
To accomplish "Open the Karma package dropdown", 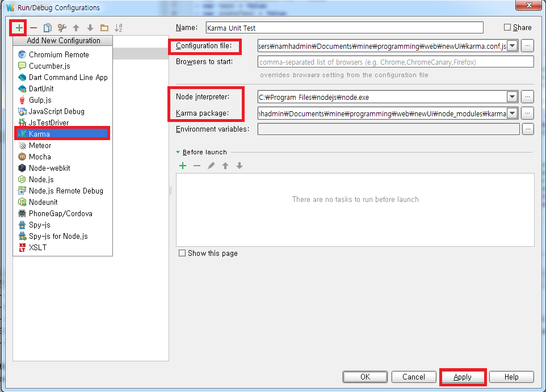I will tap(513, 113).
